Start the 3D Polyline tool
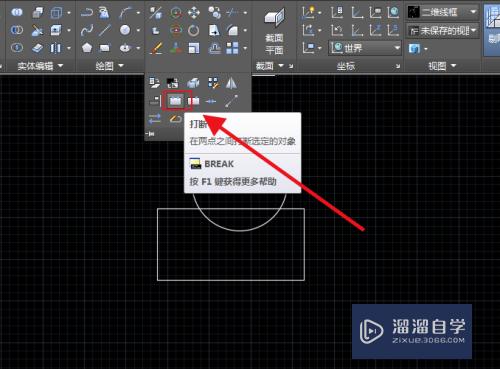Screen dimensions: 500x369 tap(104, 13)
